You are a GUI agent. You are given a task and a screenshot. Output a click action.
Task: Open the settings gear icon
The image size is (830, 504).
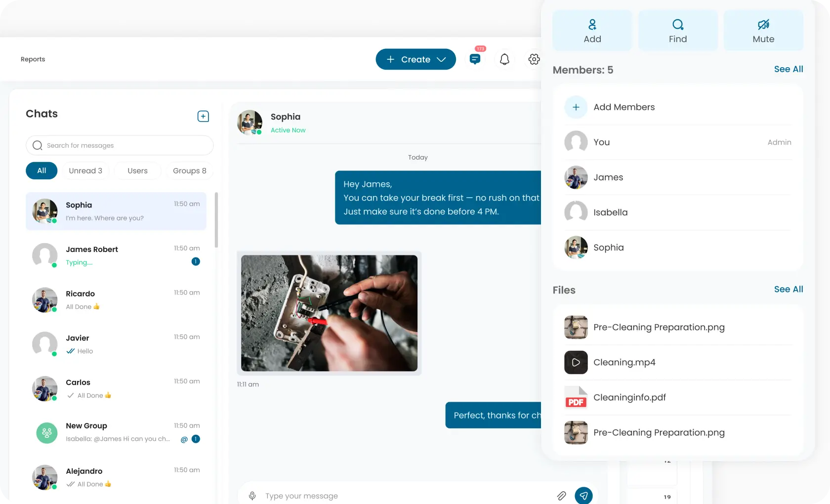tap(534, 59)
